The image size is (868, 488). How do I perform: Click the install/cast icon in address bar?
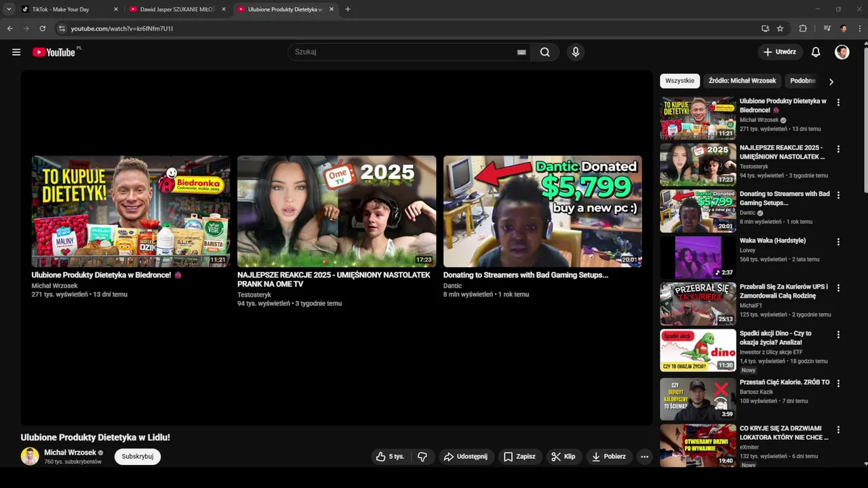pos(765,28)
